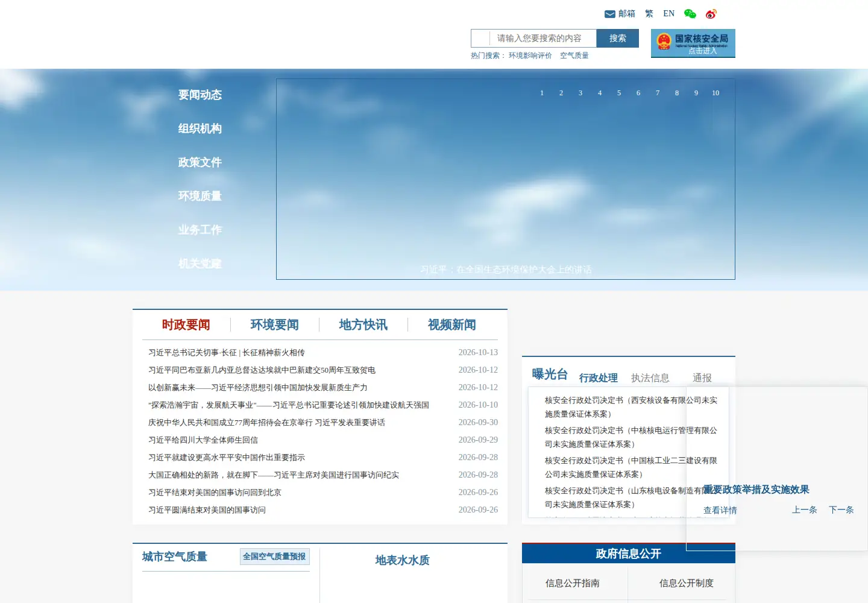The width and height of the screenshot is (868, 603).
Task: Go to carousel slide 1
Action: 542,93
